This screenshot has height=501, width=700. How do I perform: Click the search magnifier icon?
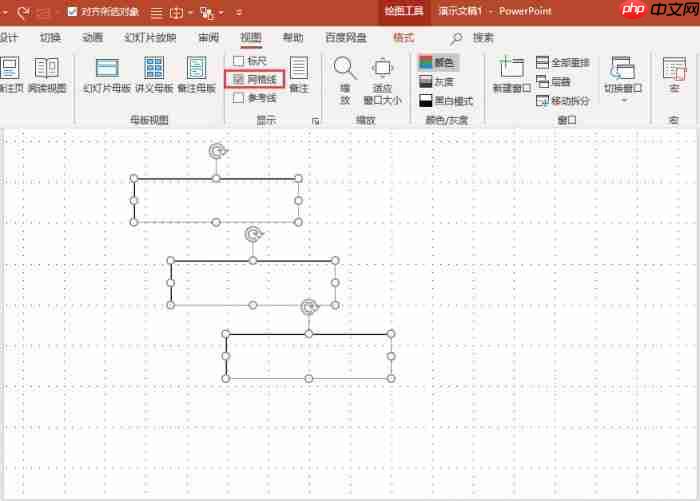[x=456, y=38]
